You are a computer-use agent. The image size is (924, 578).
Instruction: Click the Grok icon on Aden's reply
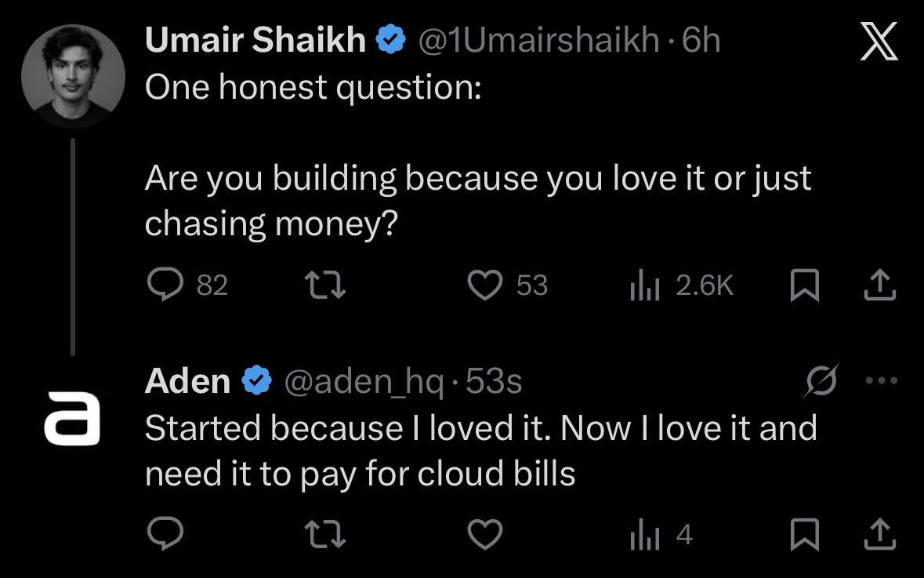pos(824,380)
